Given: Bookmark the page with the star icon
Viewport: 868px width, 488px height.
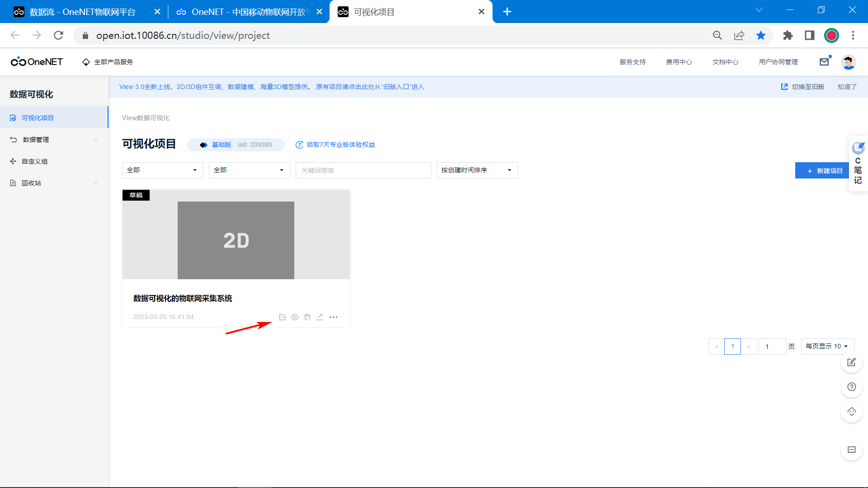Looking at the screenshot, I should tap(761, 35).
